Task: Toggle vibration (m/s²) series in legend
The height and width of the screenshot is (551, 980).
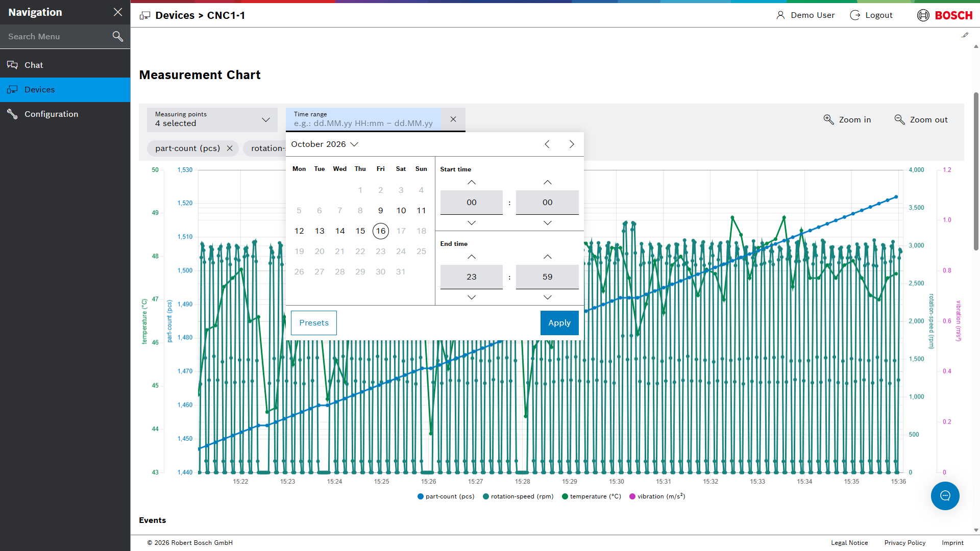Action: (x=657, y=496)
